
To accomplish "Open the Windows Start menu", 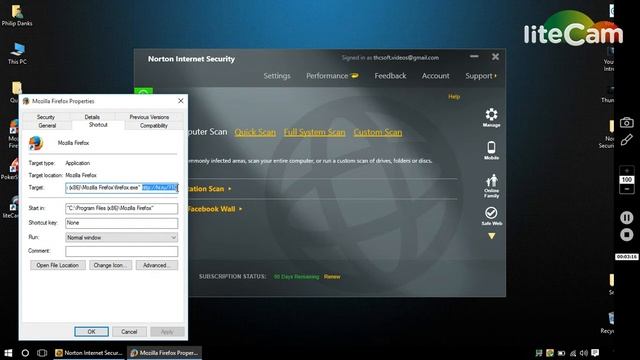I will coord(8,353).
